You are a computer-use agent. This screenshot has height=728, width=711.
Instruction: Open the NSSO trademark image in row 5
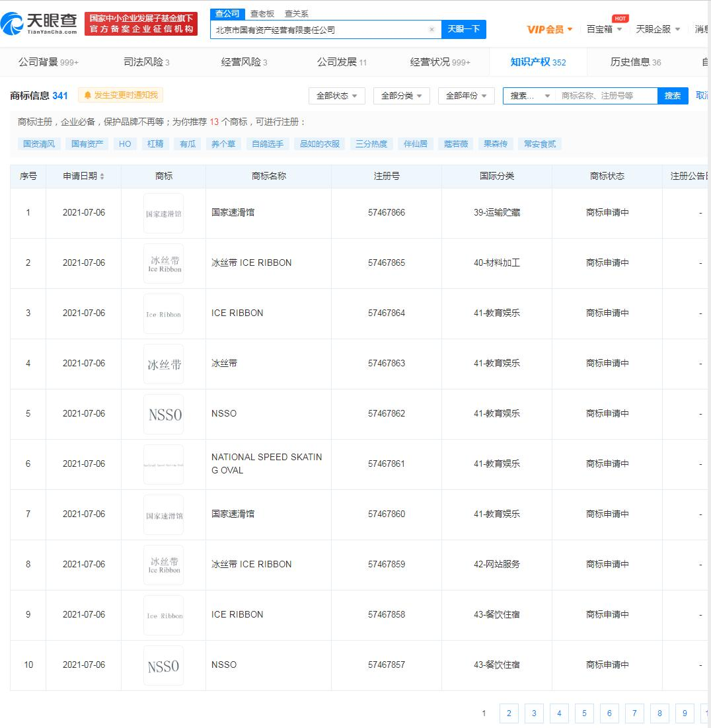click(x=163, y=414)
